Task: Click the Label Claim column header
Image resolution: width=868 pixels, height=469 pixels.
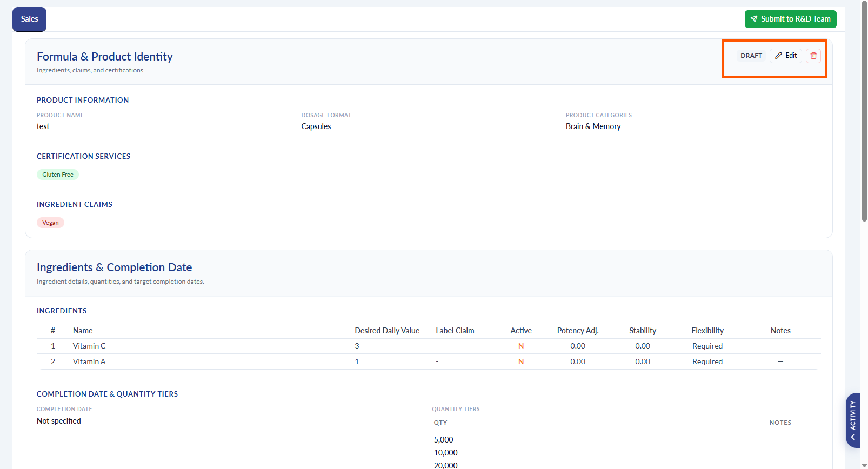Action: (455, 331)
